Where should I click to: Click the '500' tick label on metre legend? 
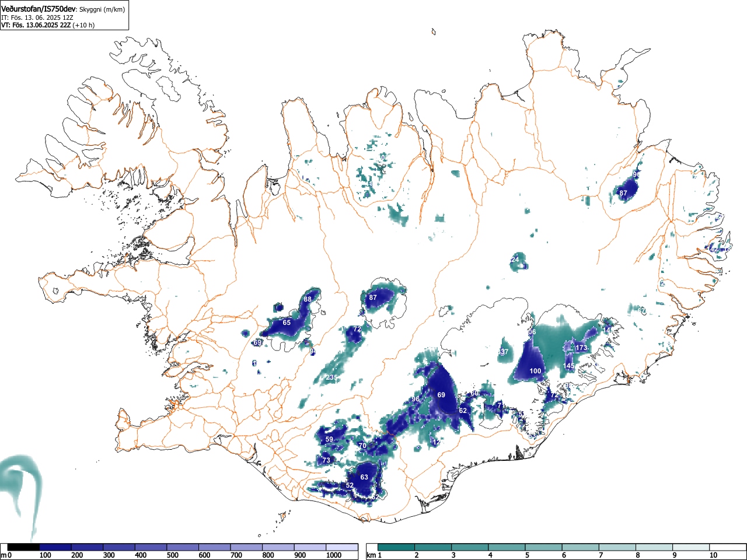point(172,555)
